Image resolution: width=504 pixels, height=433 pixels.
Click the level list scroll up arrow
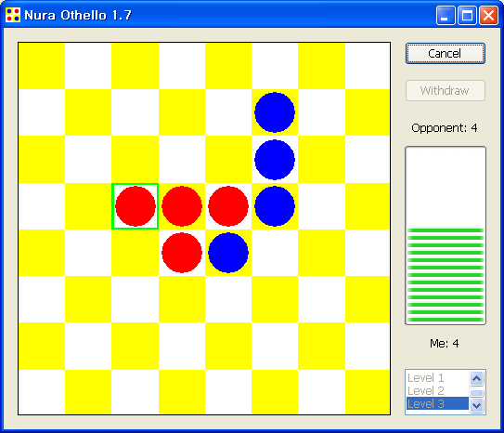pyautogui.click(x=477, y=378)
